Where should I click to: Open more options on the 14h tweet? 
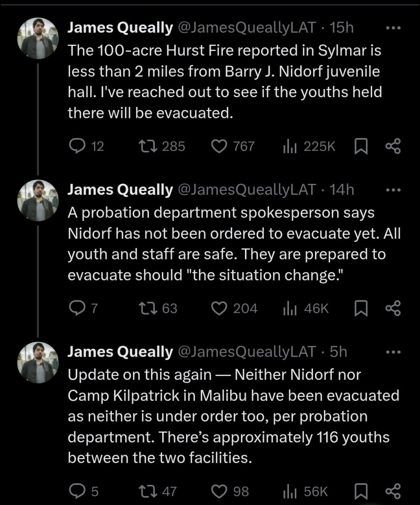[393, 190]
